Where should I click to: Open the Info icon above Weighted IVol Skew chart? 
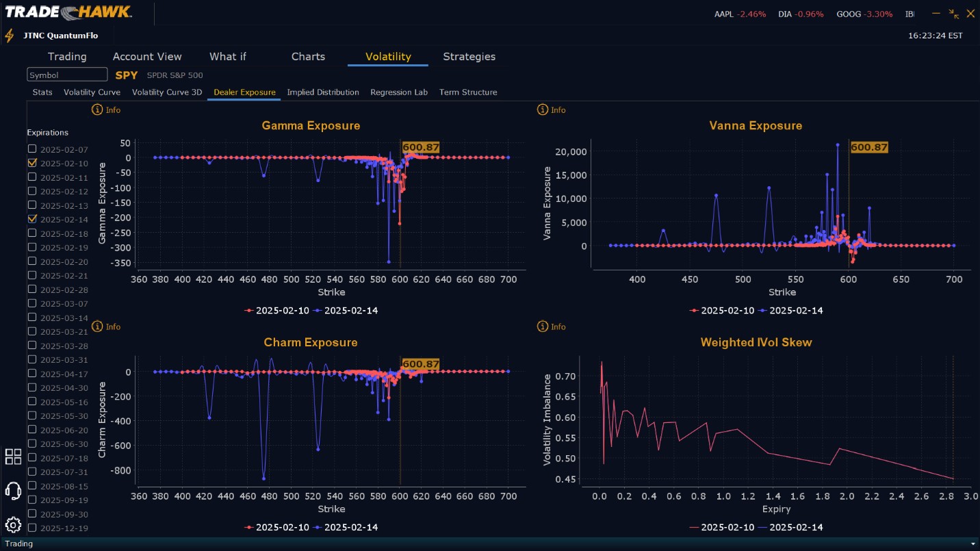543,326
